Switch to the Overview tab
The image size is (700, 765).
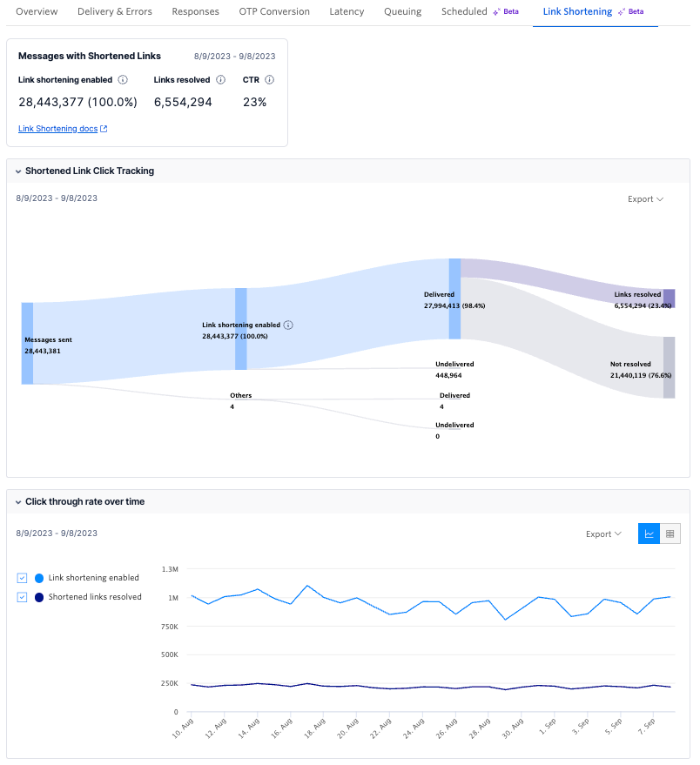37,11
